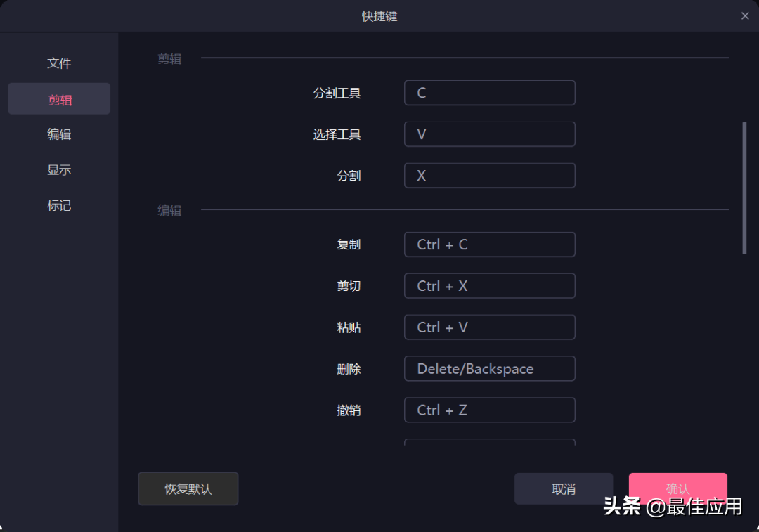
Task: Select the 分割 shortcut field showing X
Action: 489,175
